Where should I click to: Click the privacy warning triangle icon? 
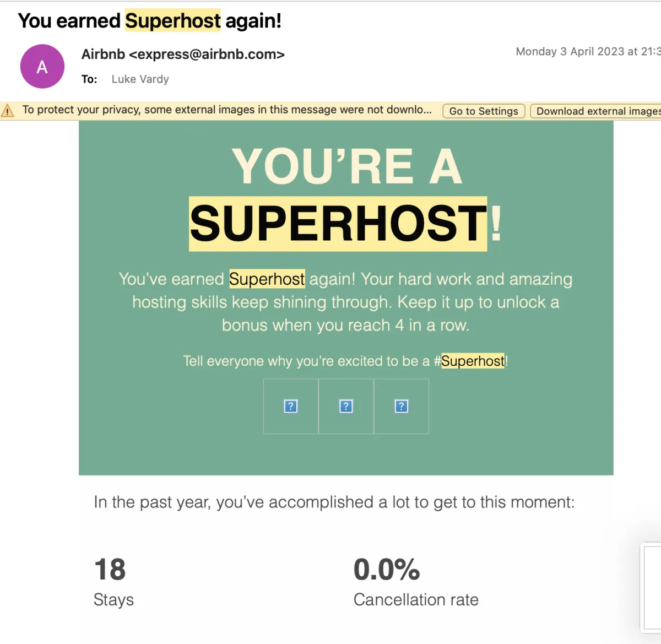[7, 111]
